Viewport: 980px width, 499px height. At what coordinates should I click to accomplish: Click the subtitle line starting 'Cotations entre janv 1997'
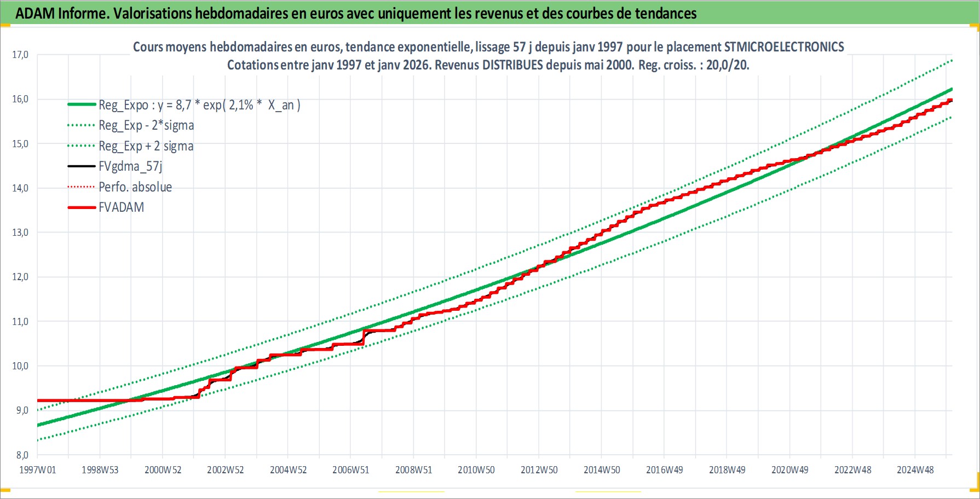pyautogui.click(x=488, y=65)
